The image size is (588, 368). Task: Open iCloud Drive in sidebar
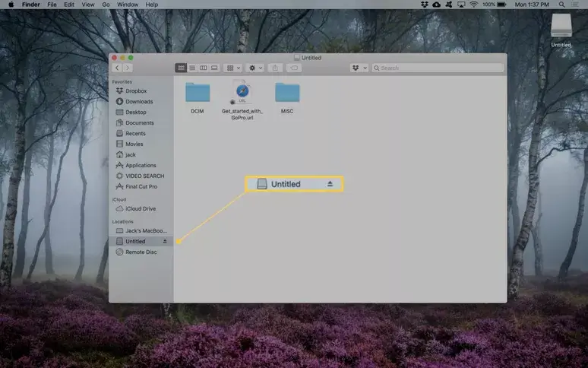(x=141, y=208)
